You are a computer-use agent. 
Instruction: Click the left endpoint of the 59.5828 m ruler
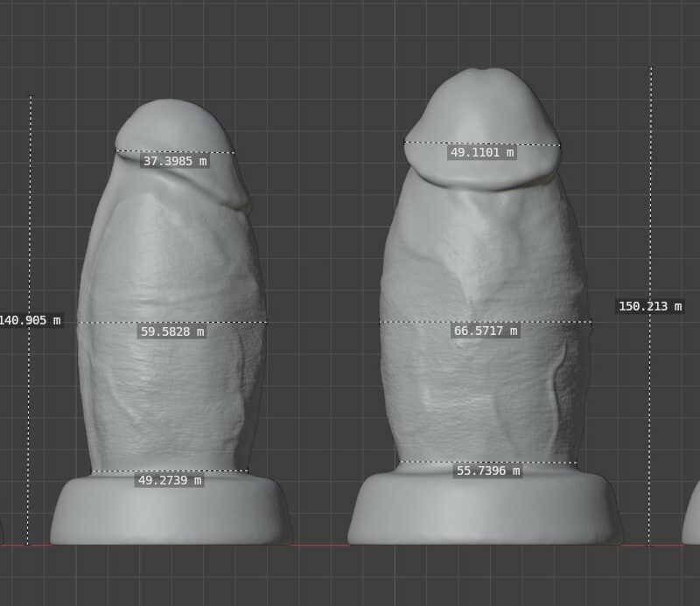click(x=78, y=323)
